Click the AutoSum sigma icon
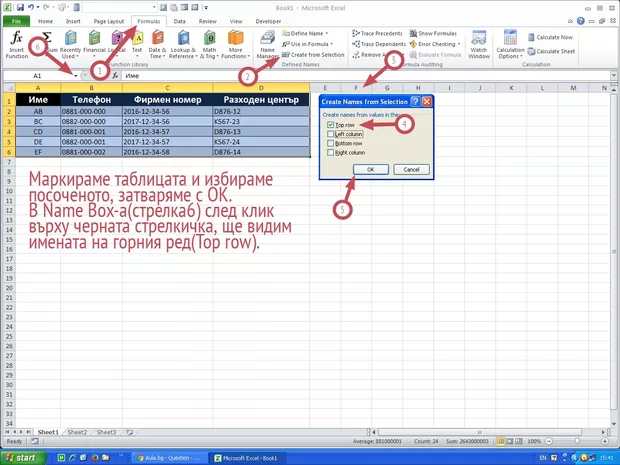The image size is (620, 465). click(47, 37)
